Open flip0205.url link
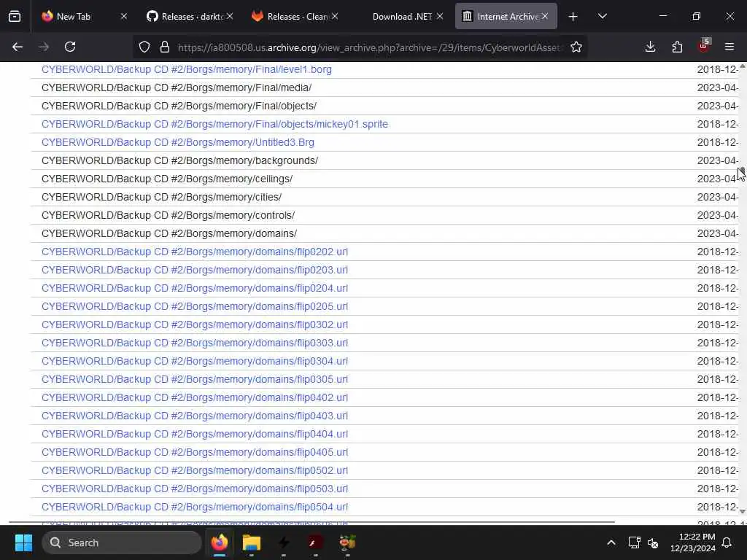This screenshot has height=560, width=747. tap(194, 307)
